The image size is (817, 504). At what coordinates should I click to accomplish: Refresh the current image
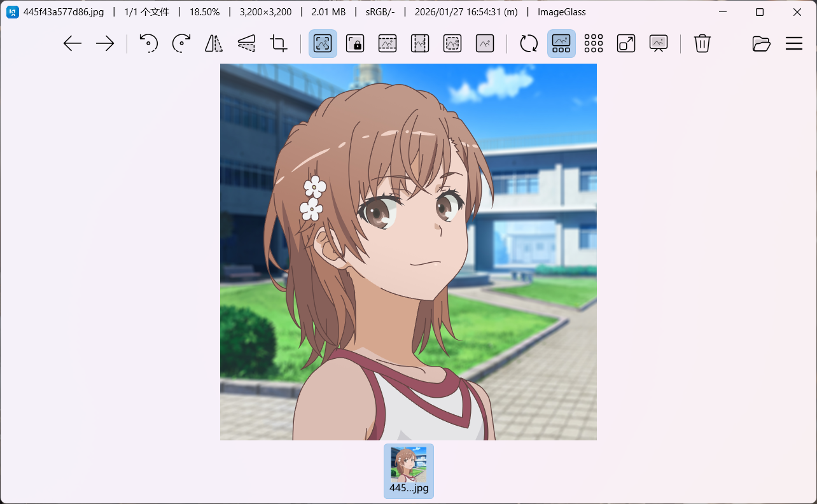(529, 44)
